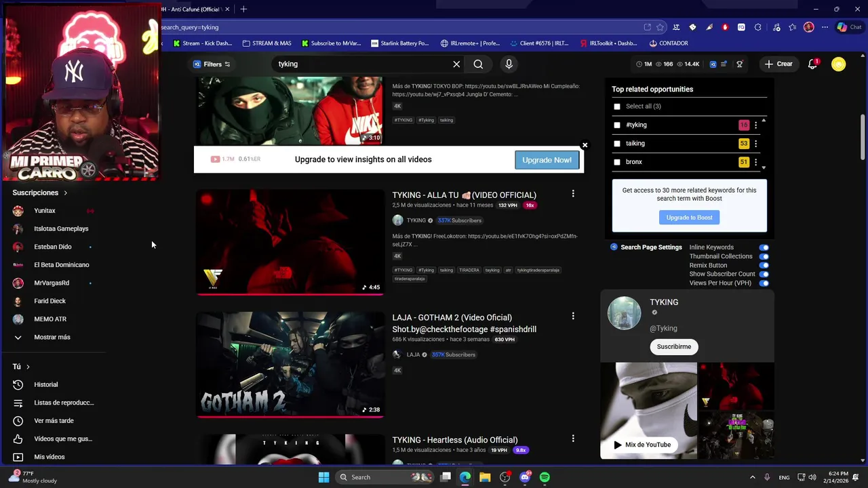
Task: Click the Crear create button
Action: (778, 64)
